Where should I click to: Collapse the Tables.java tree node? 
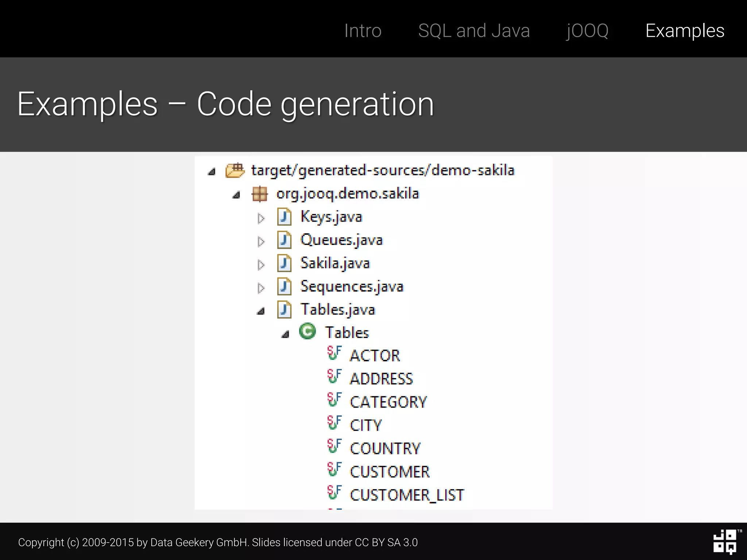click(261, 311)
